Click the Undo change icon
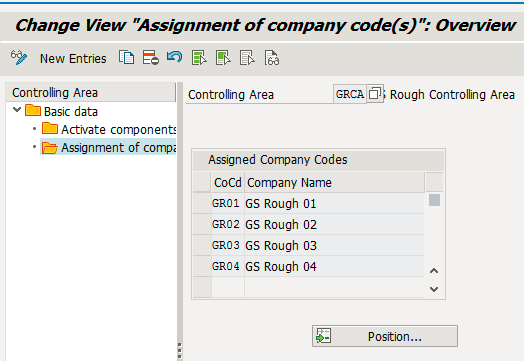The height and width of the screenshot is (361, 524). click(175, 57)
